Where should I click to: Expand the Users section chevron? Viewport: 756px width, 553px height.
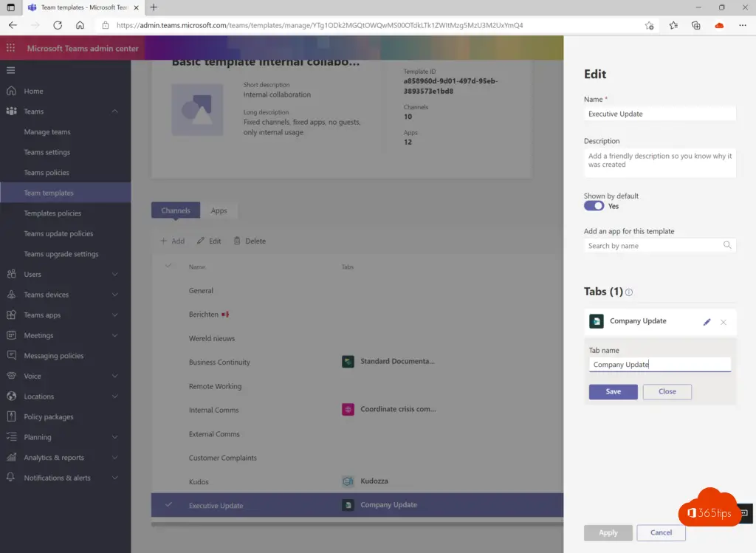114,275
